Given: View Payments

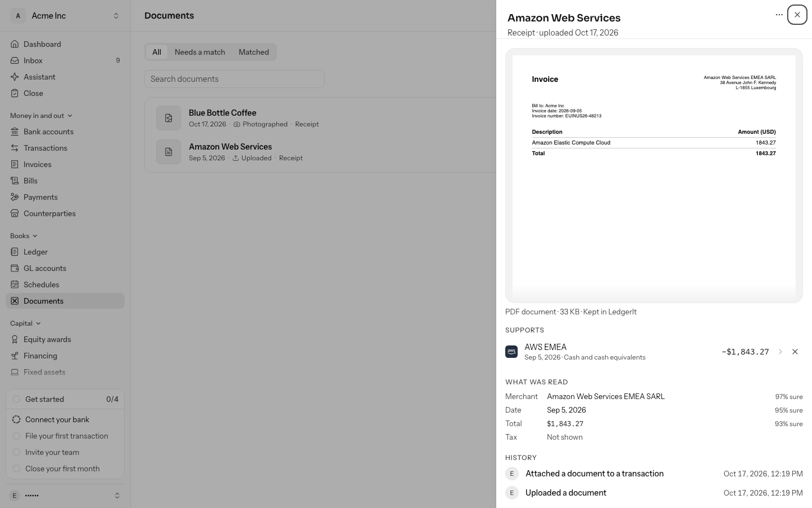Looking at the screenshot, I should [65, 197].
